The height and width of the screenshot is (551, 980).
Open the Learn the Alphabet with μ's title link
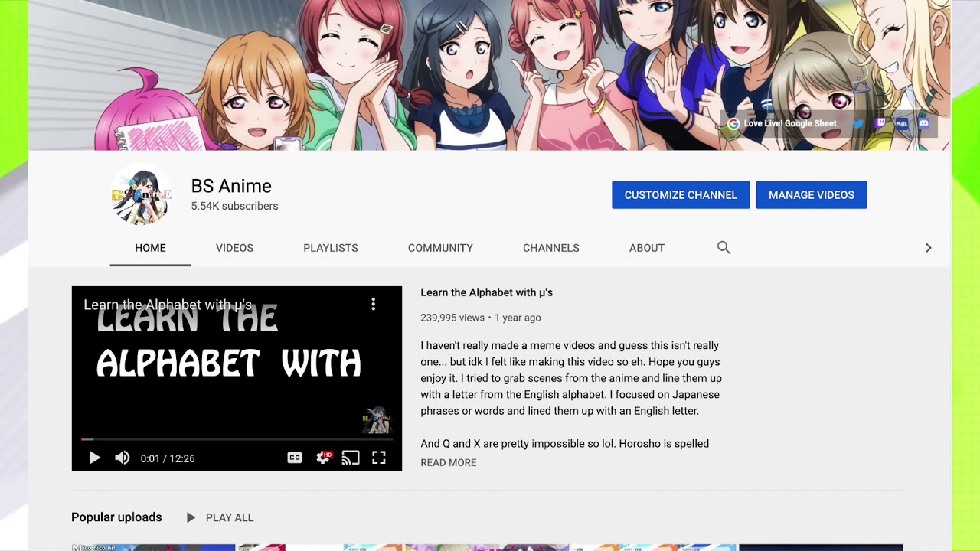coord(486,292)
